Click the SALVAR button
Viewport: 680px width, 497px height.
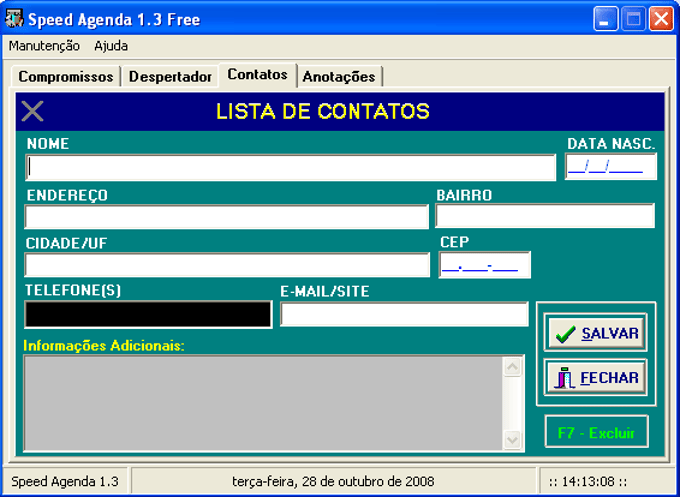click(x=595, y=333)
